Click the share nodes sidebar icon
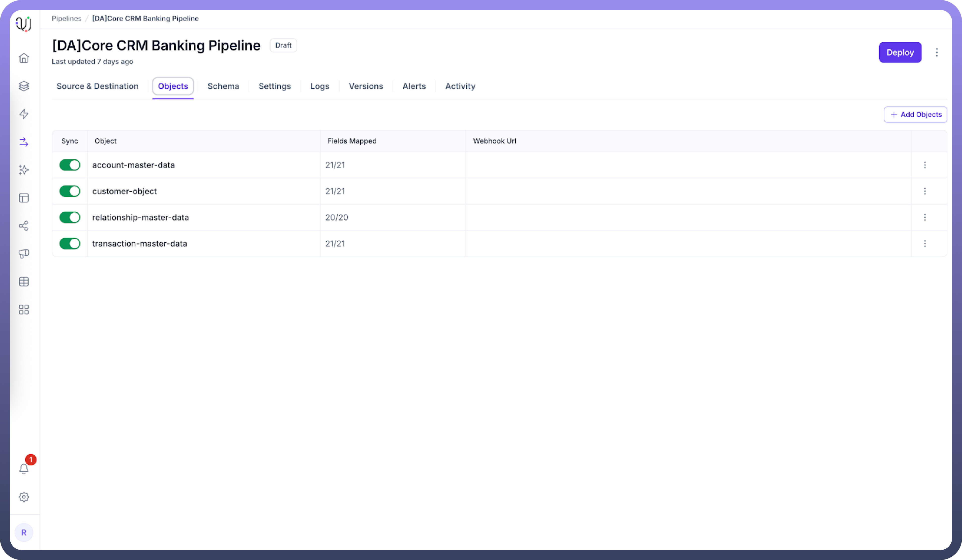Image resolution: width=962 pixels, height=560 pixels. (24, 226)
